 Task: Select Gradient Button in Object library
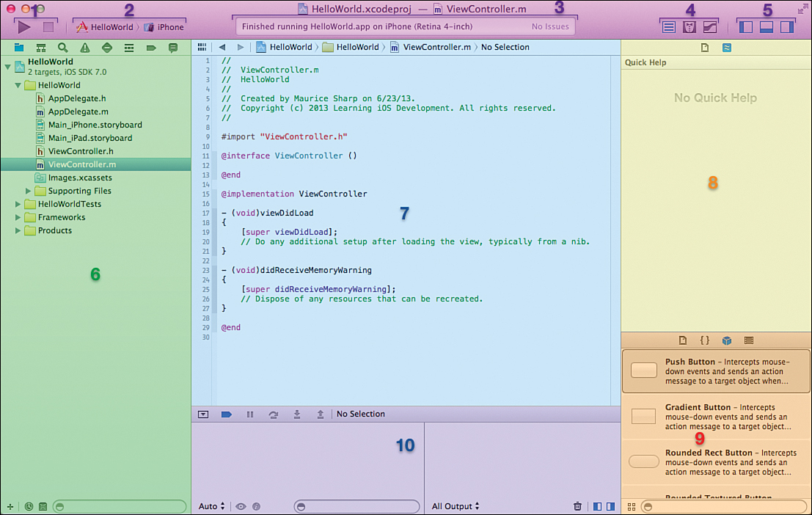pyautogui.click(x=716, y=417)
